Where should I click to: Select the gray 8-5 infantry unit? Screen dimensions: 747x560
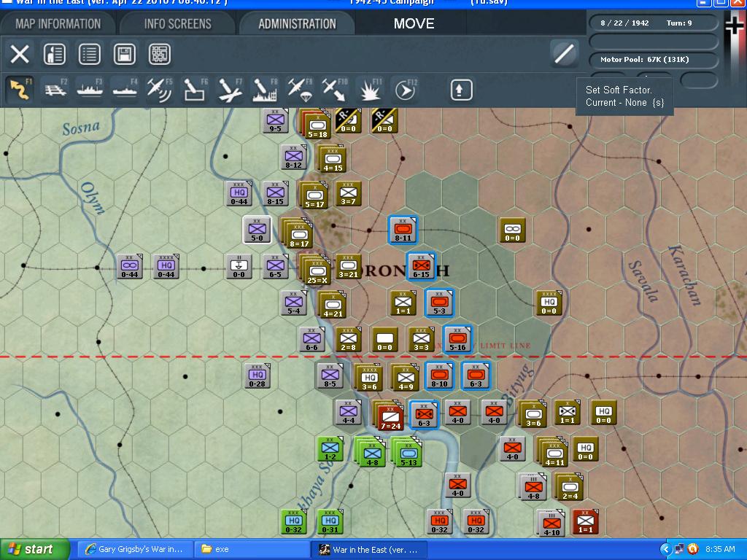(x=330, y=376)
